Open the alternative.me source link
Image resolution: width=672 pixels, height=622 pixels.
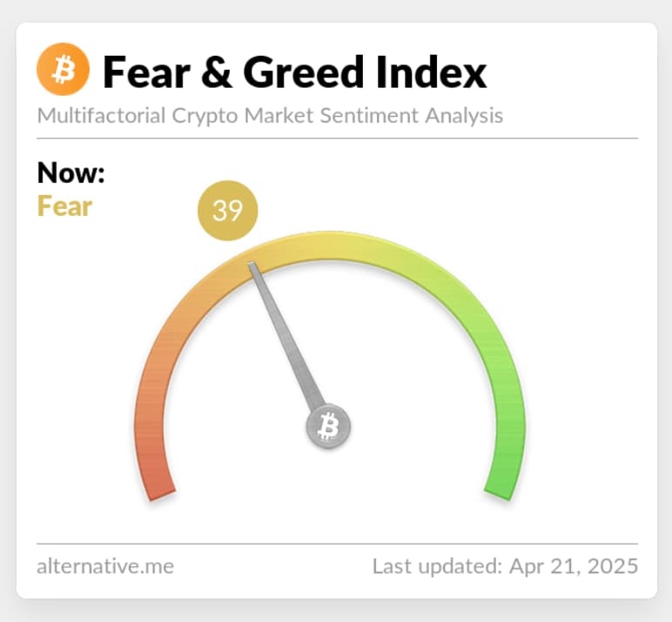[105, 566]
